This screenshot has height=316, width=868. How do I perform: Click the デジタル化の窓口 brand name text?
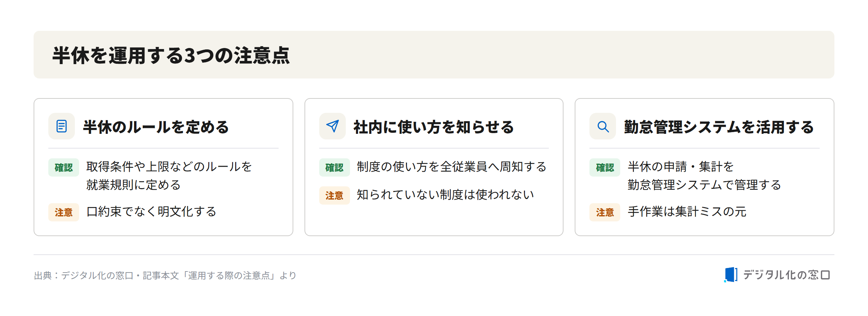pos(787,275)
